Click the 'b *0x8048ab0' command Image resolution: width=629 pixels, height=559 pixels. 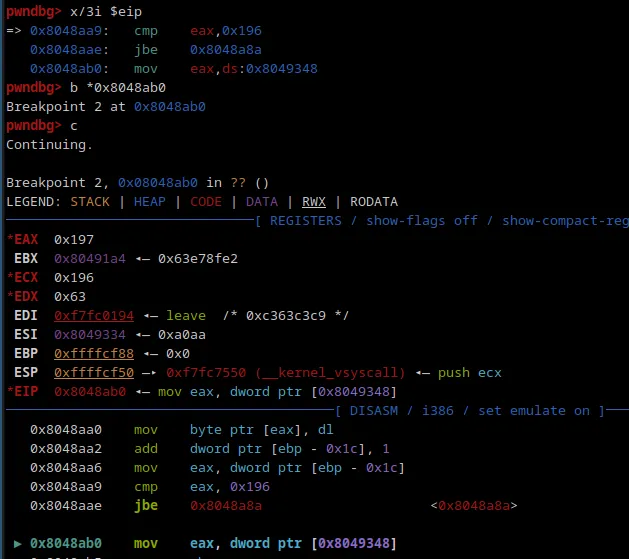tap(118, 88)
